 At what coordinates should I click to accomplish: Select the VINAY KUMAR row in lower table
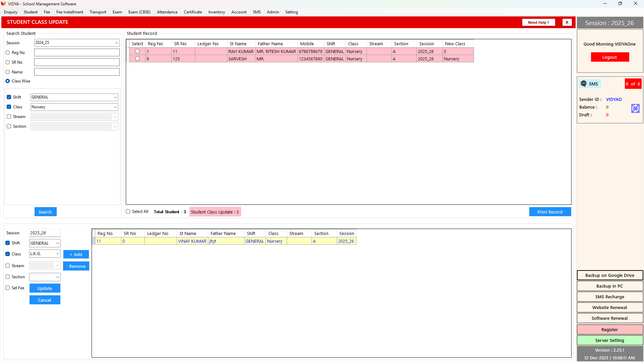coord(224,241)
